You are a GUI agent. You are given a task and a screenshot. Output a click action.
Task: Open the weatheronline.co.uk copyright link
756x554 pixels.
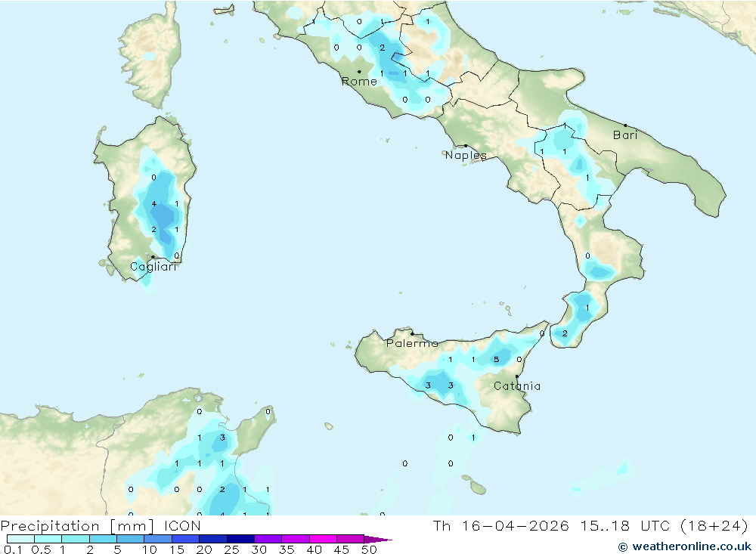point(685,546)
